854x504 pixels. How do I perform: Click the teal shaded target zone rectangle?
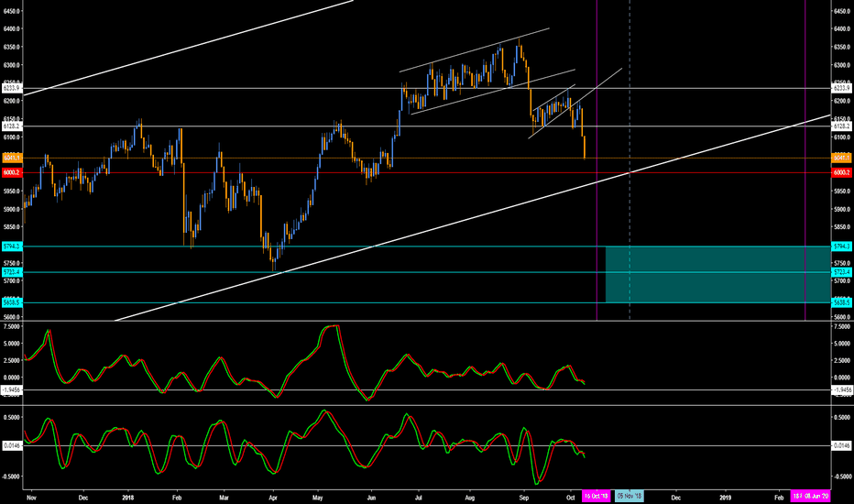pyautogui.click(x=717, y=275)
